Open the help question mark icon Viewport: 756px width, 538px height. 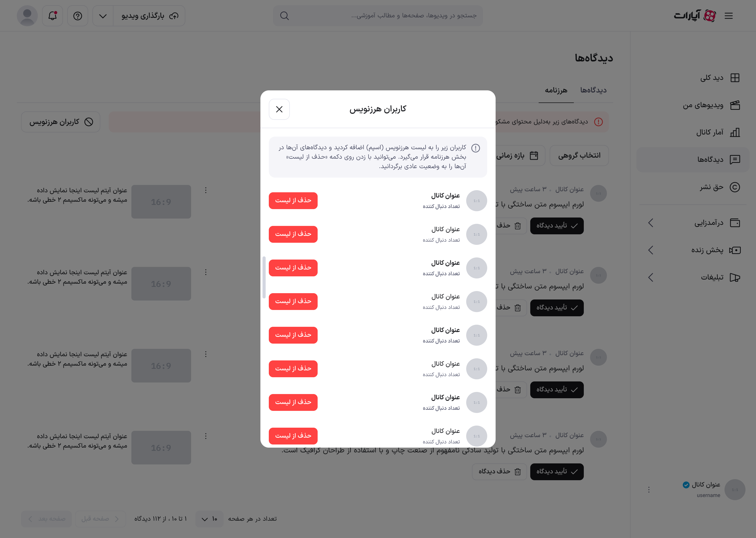click(77, 15)
